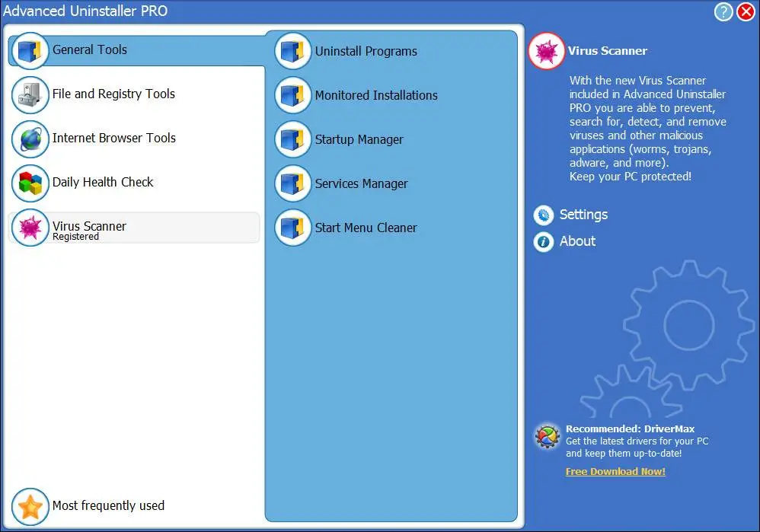The height and width of the screenshot is (532, 760).
Task: Launch Uninstall Programs text link
Action: tap(366, 51)
